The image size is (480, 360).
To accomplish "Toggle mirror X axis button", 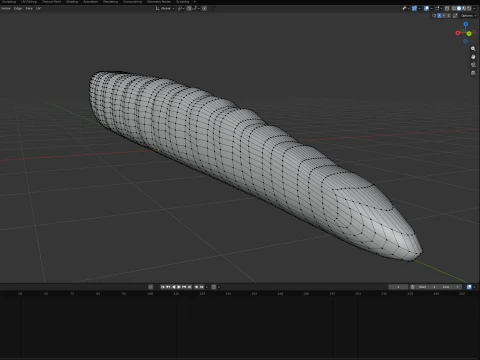I will point(439,15).
